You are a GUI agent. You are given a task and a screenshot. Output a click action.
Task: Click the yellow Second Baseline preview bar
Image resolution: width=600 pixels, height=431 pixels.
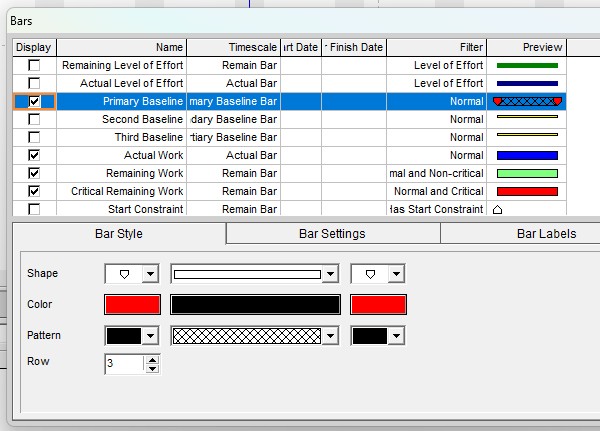[x=527, y=116]
